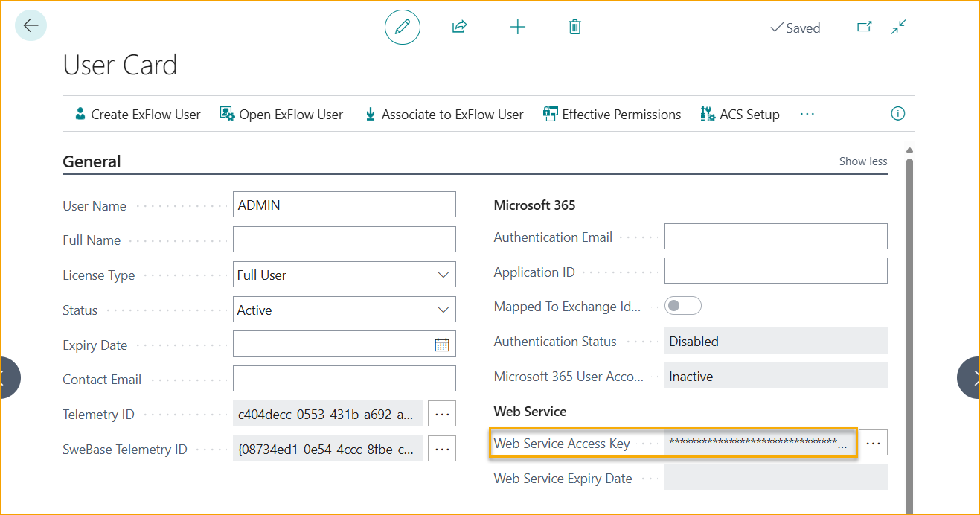Image resolution: width=980 pixels, height=515 pixels.
Task: Click the Saved status indicator
Action: click(x=795, y=28)
